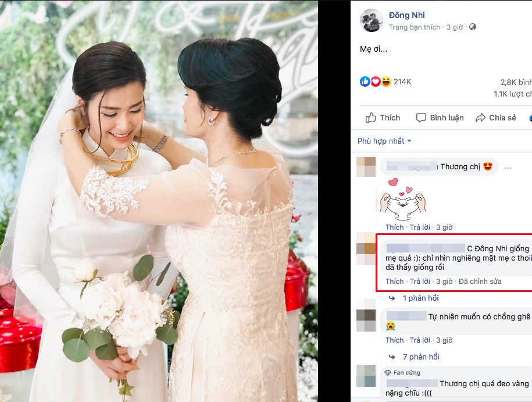Open the Phù hợp nhất sorting dropdown

coord(384,141)
